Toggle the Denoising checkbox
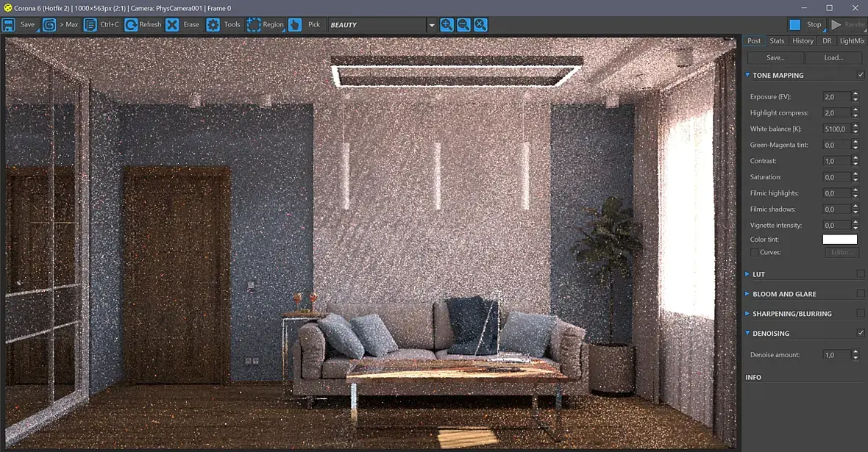 click(860, 333)
